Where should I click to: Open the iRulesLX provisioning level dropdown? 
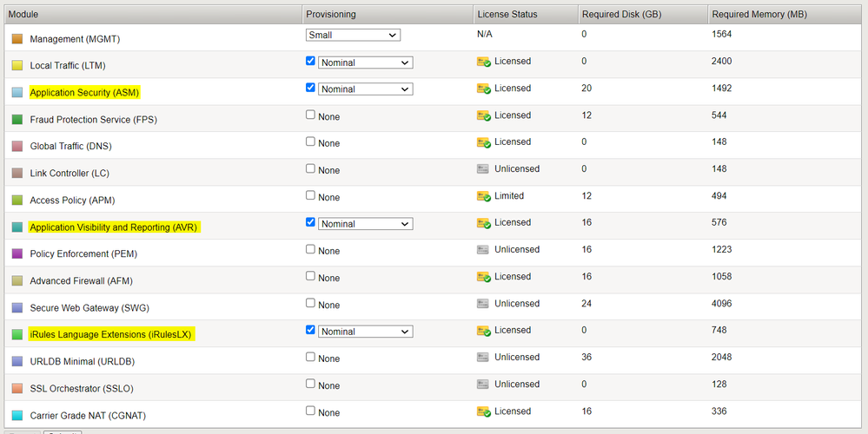point(365,332)
